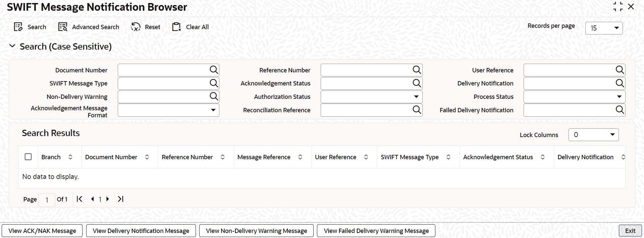This screenshot has height=238, width=644.
Task: Open lookup for Document Number field
Action: [214, 70]
